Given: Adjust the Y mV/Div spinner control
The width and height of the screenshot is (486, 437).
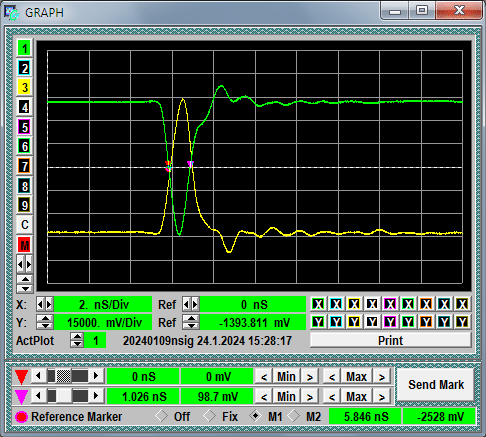Looking at the screenshot, I should [45, 322].
